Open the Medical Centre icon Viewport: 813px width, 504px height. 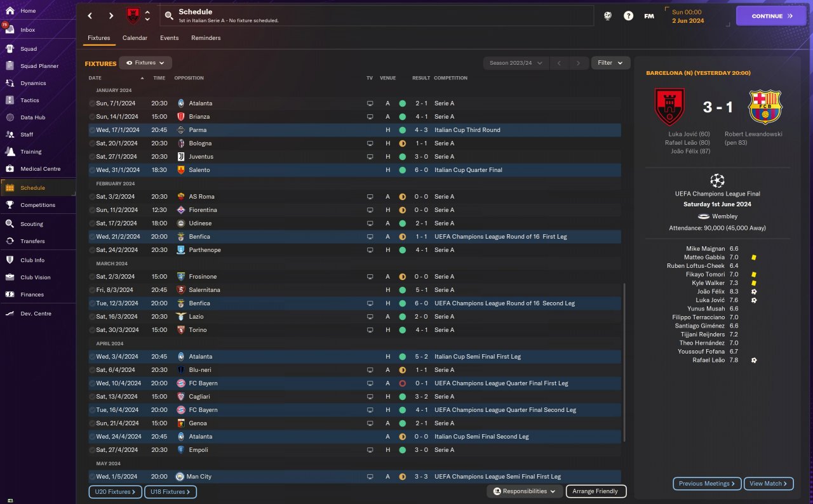coord(10,169)
